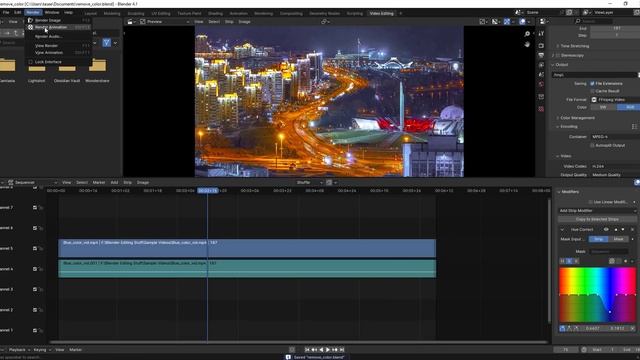Image resolution: width=640 pixels, height=360 pixels.
Task: Select the teal audio strip on channel 4
Action: click(247, 269)
